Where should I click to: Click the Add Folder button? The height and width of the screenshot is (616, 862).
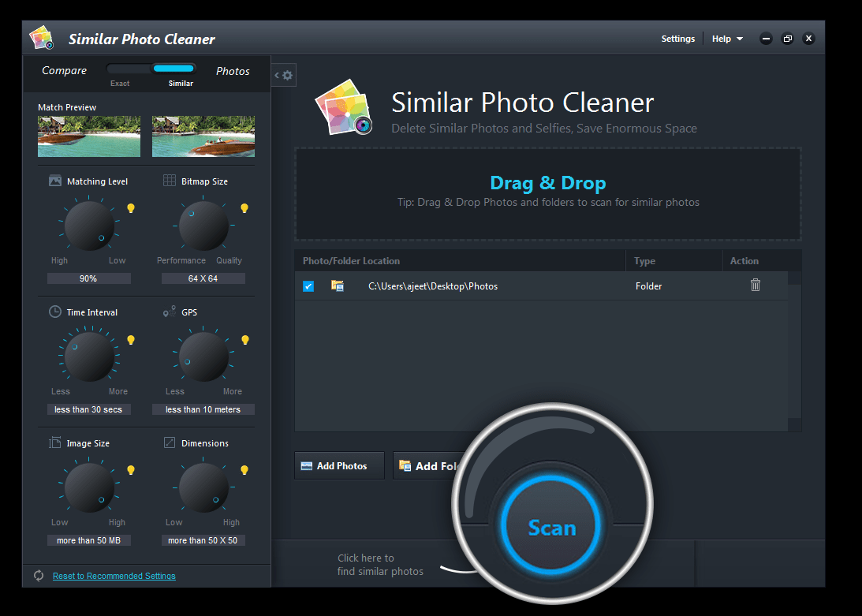(x=430, y=466)
